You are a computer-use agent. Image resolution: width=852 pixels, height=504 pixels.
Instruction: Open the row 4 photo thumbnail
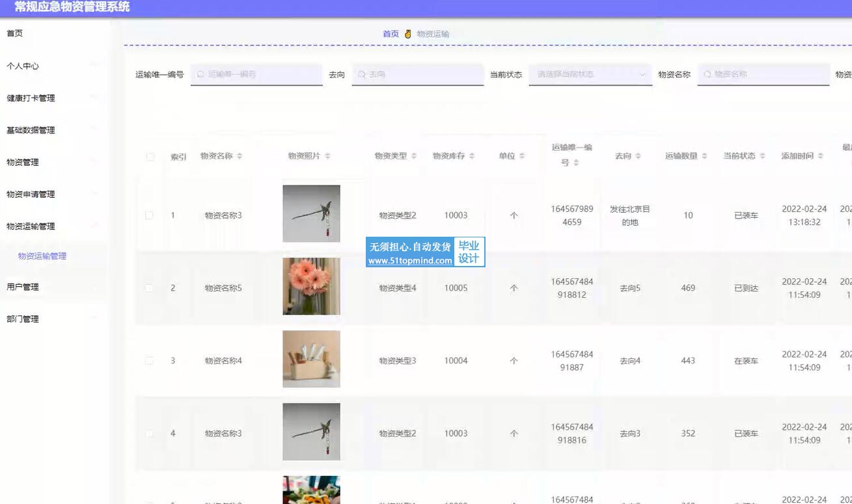click(x=311, y=432)
